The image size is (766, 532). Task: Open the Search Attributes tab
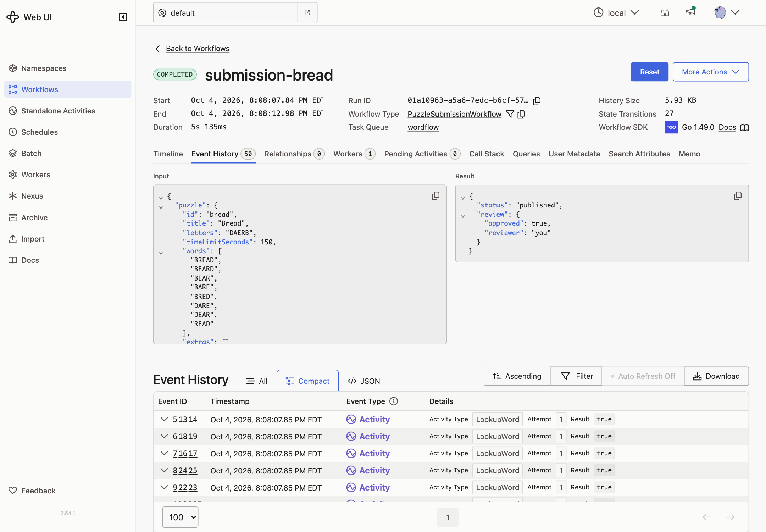639,154
